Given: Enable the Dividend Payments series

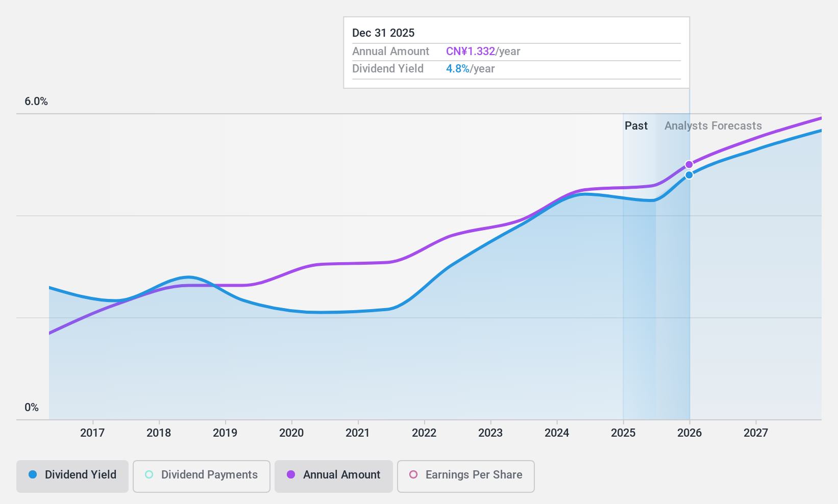Looking at the screenshot, I should (x=202, y=476).
